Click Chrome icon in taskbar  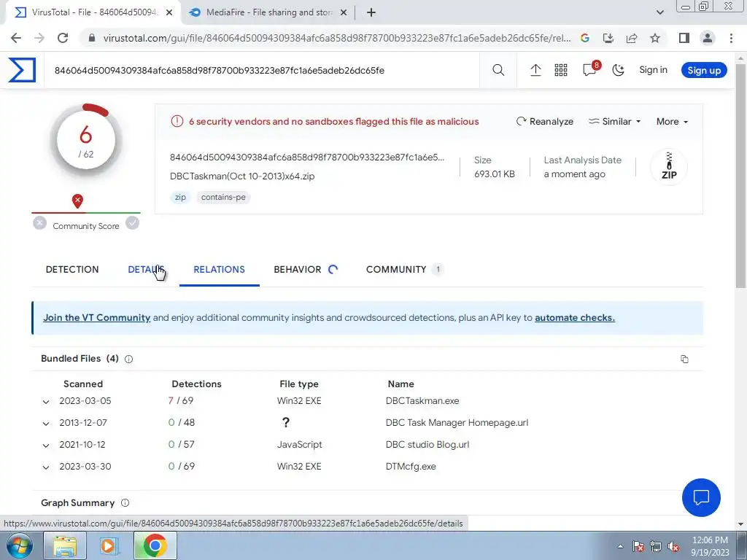(x=155, y=546)
